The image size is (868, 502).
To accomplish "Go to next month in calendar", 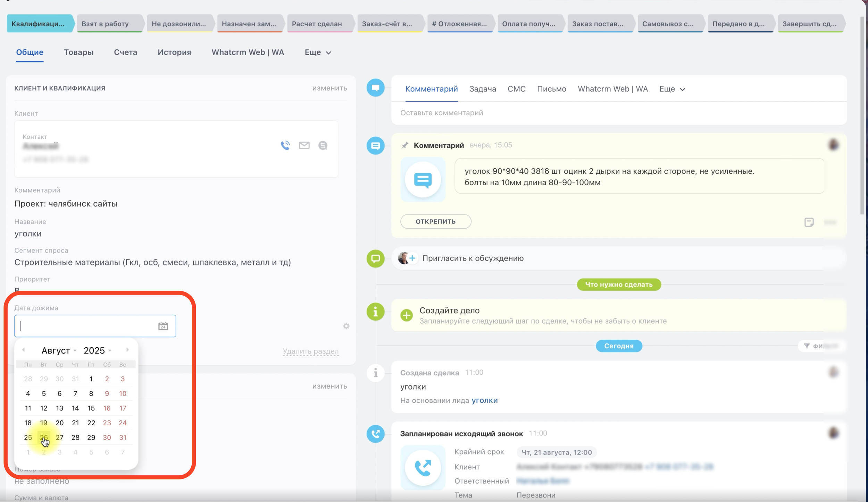I will click(x=127, y=350).
